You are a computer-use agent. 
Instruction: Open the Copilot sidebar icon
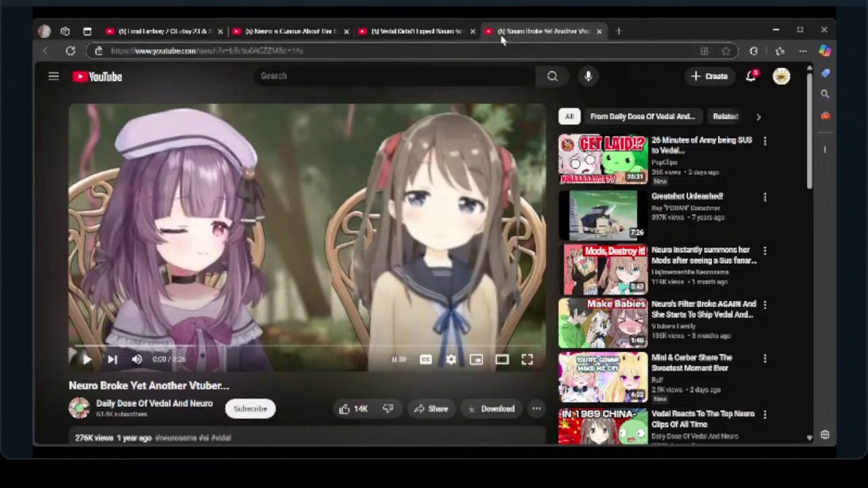tap(825, 51)
